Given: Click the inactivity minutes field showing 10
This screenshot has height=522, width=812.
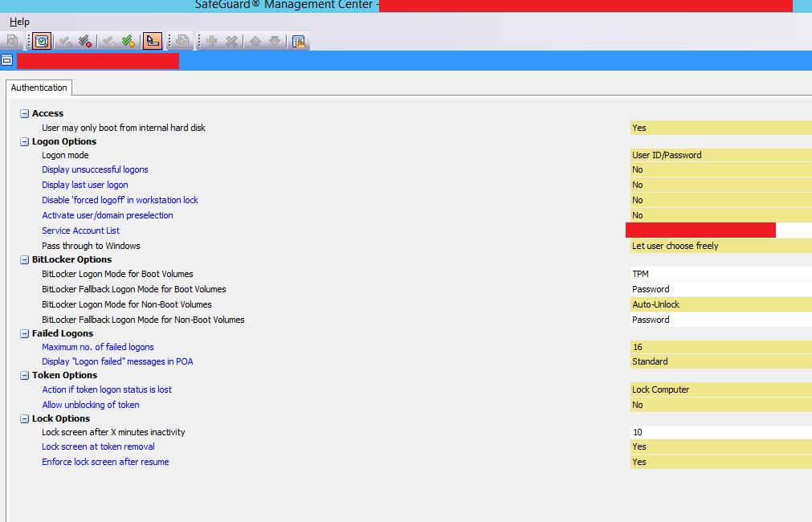Looking at the screenshot, I should tap(721, 432).
